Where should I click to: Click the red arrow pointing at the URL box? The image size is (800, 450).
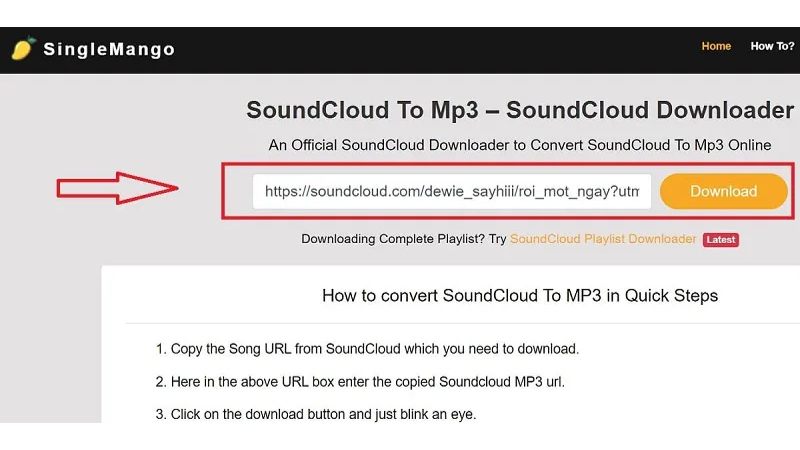[x=117, y=188]
